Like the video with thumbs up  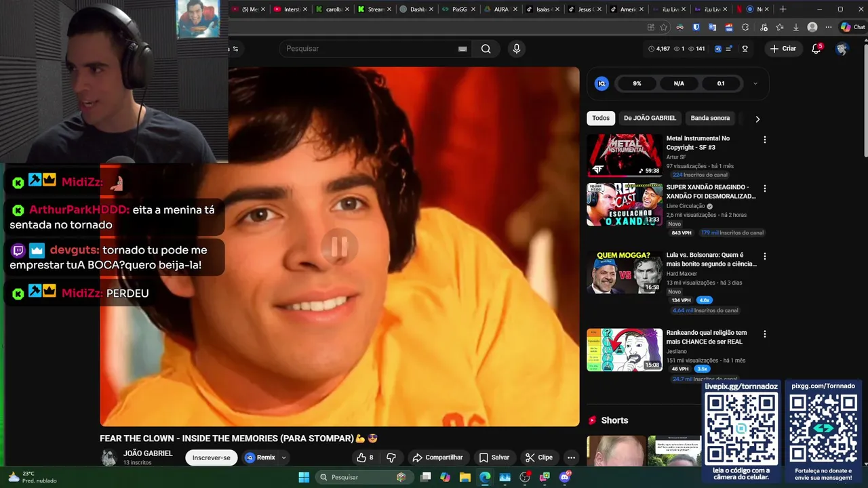tap(365, 457)
